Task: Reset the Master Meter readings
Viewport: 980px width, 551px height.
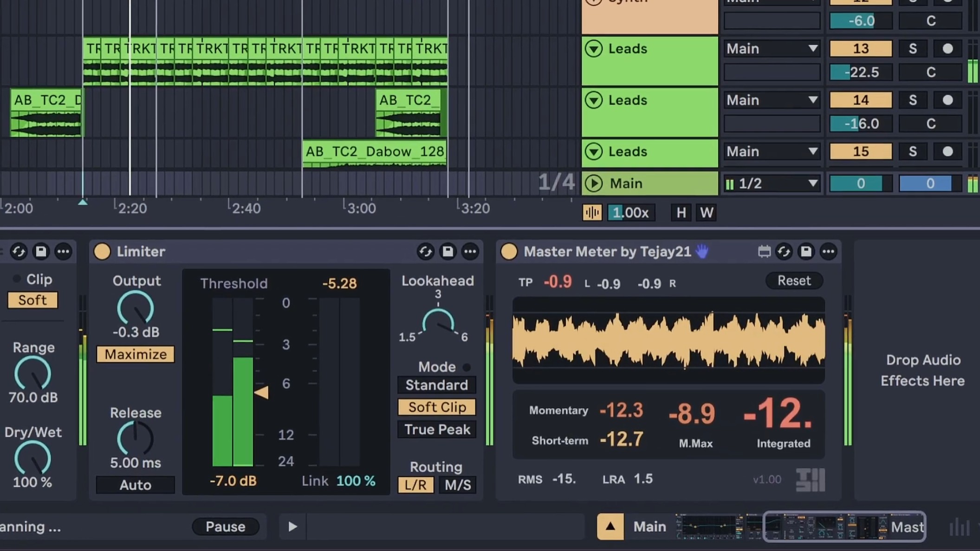Action: point(794,281)
